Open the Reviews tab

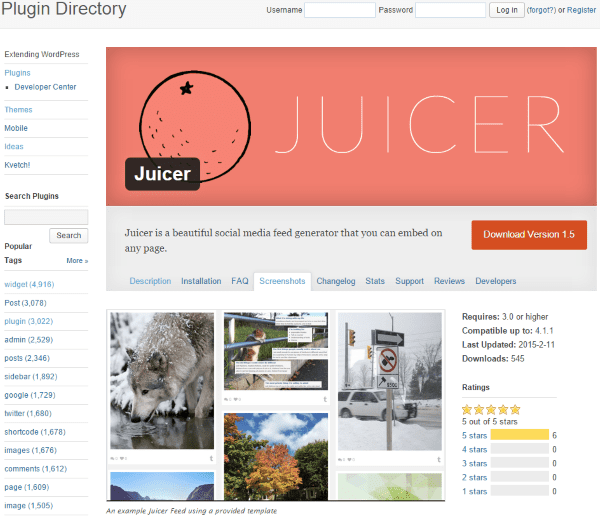pyautogui.click(x=449, y=281)
